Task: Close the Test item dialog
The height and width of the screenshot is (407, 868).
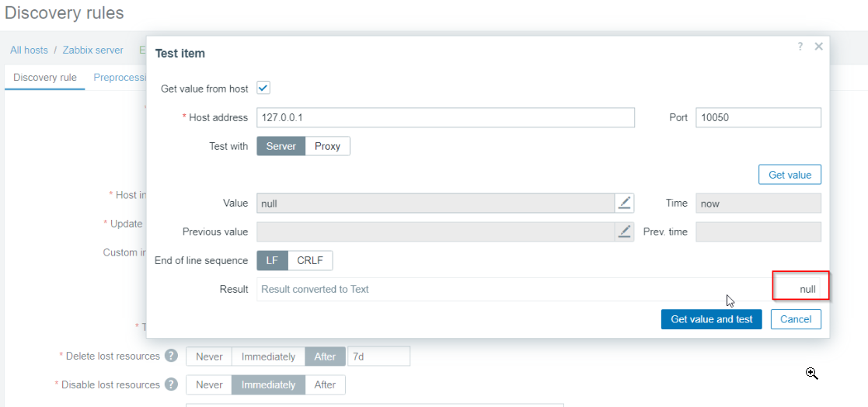Action: coord(819,47)
